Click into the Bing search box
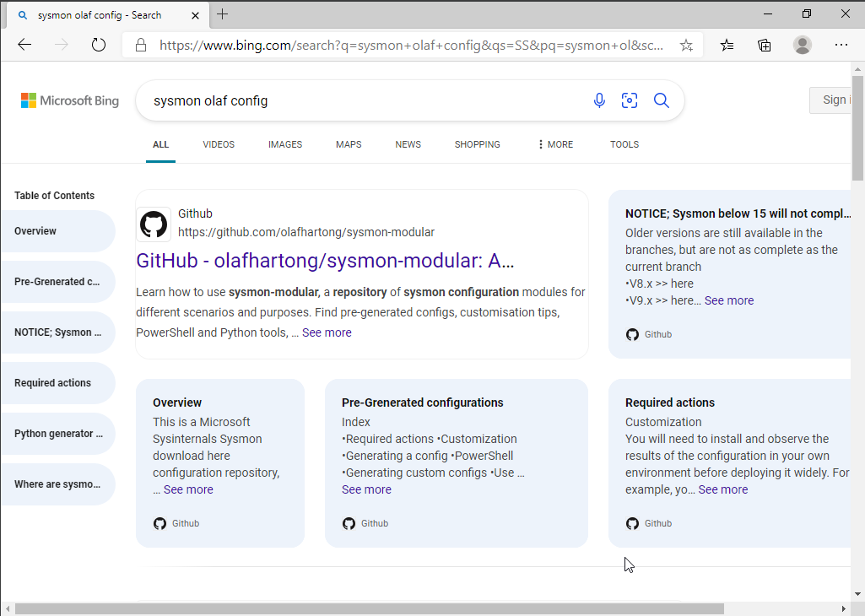Image resolution: width=865 pixels, height=616 pixels. [x=364, y=101]
